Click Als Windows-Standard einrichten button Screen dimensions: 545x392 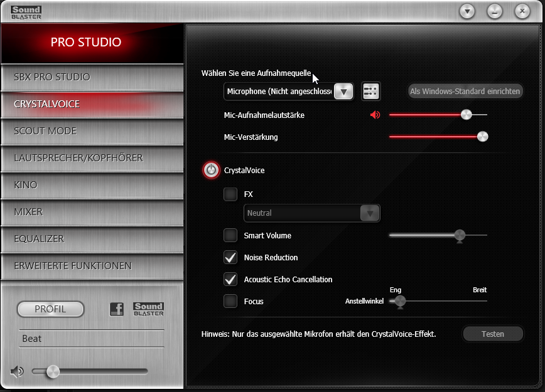[x=465, y=92]
